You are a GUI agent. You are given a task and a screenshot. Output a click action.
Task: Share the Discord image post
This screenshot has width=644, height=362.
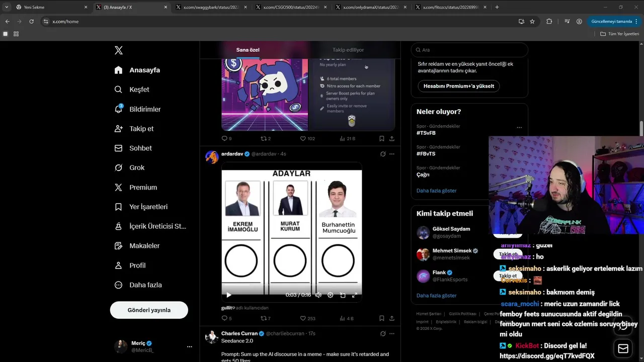coord(392,138)
